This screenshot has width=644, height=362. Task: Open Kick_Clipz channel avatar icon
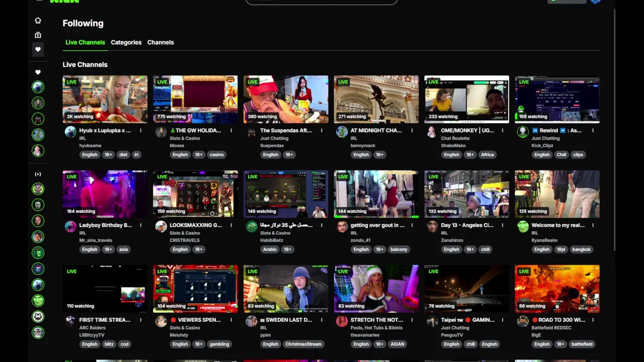pos(523,132)
